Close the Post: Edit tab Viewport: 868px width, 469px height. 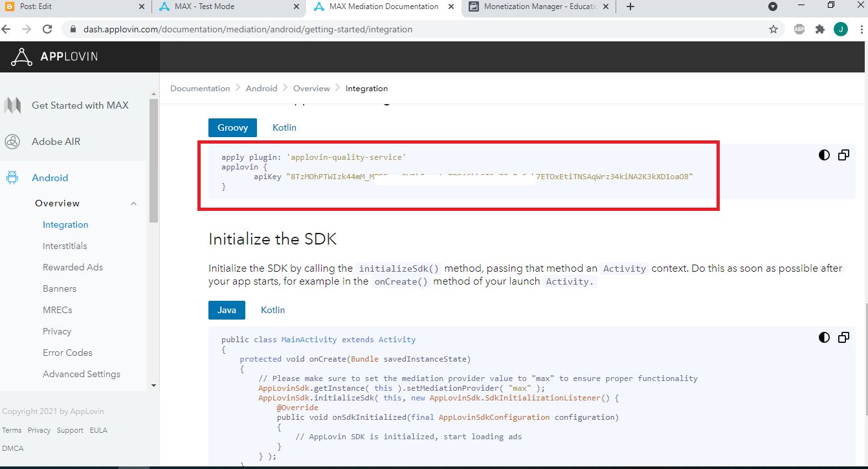[x=142, y=6]
